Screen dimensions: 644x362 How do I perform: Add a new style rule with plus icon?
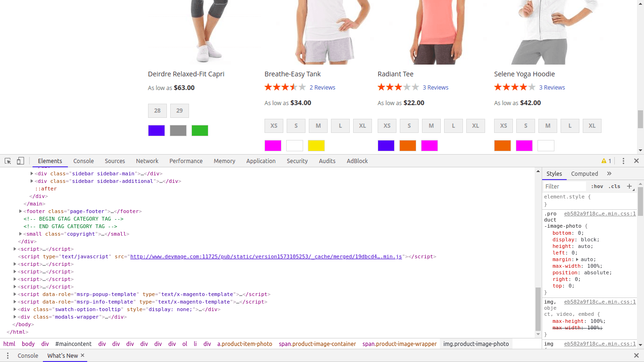pos(629,186)
